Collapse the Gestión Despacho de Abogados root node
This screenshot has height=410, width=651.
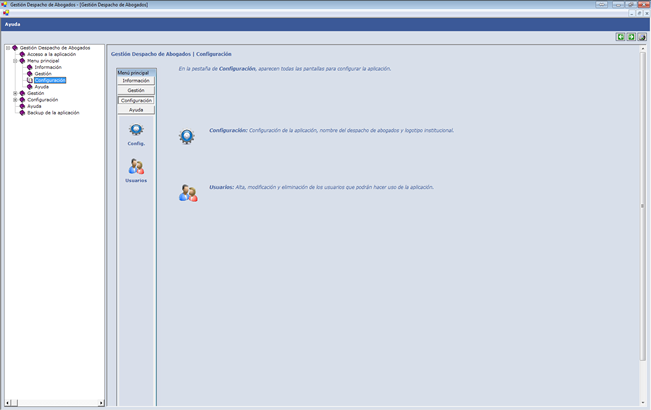coord(8,48)
